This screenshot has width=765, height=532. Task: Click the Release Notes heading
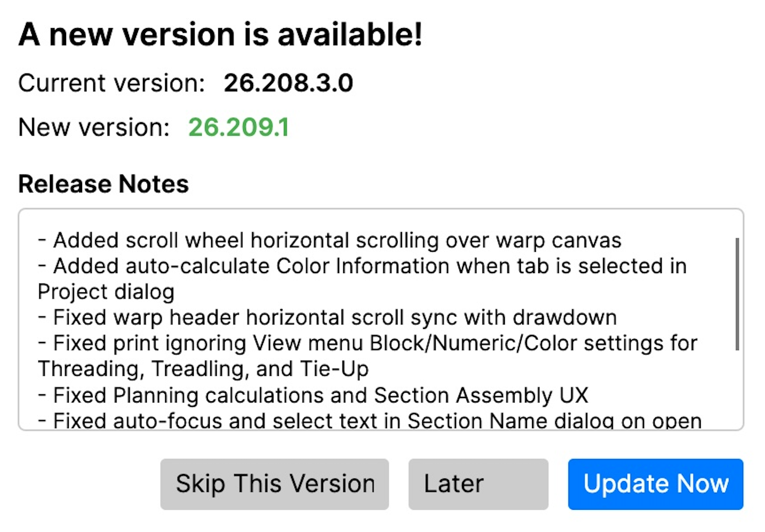point(104,184)
